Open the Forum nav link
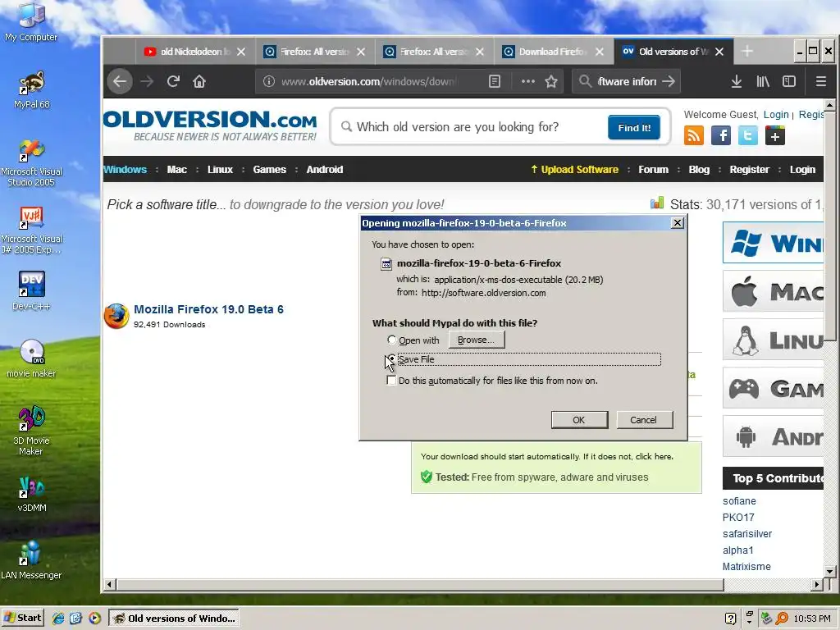Image resolution: width=840 pixels, height=630 pixels. click(x=653, y=169)
